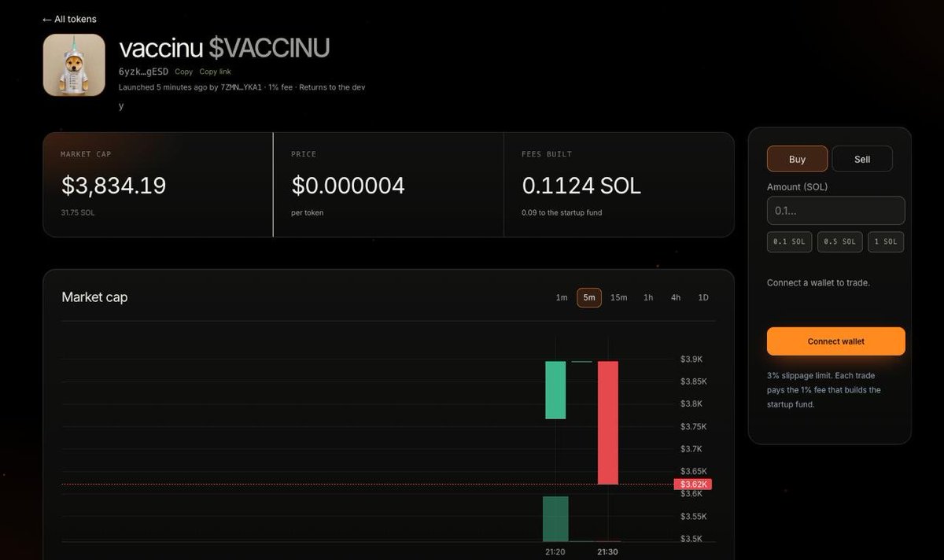
Task: Switch chart to 1D timeframe
Action: (703, 297)
